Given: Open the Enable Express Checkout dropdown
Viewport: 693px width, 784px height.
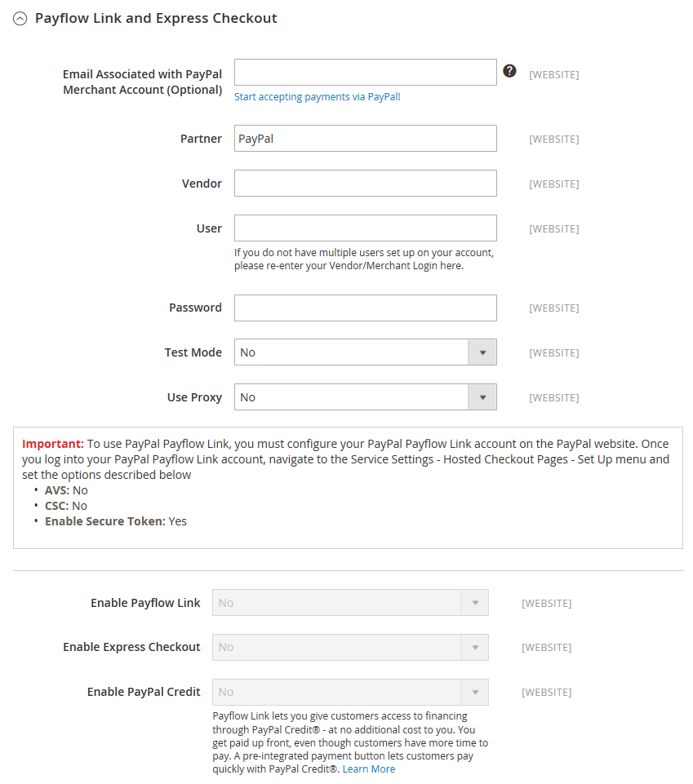Looking at the screenshot, I should point(350,647).
